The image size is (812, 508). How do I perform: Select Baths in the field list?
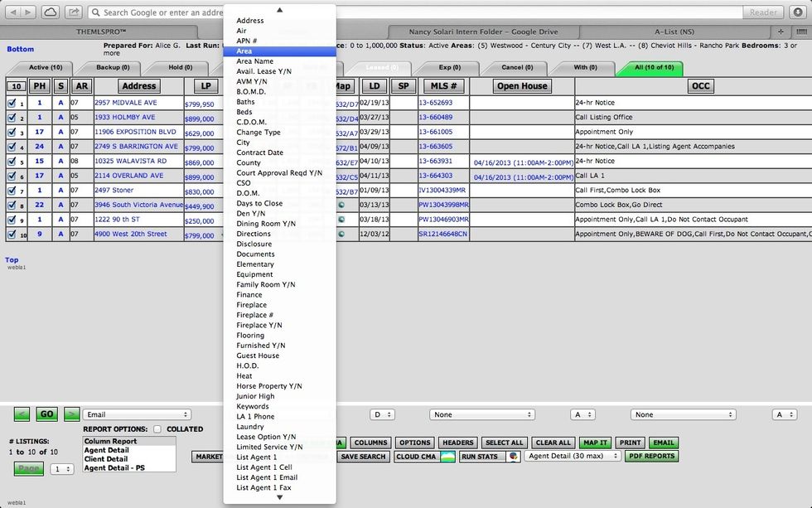coord(280,102)
